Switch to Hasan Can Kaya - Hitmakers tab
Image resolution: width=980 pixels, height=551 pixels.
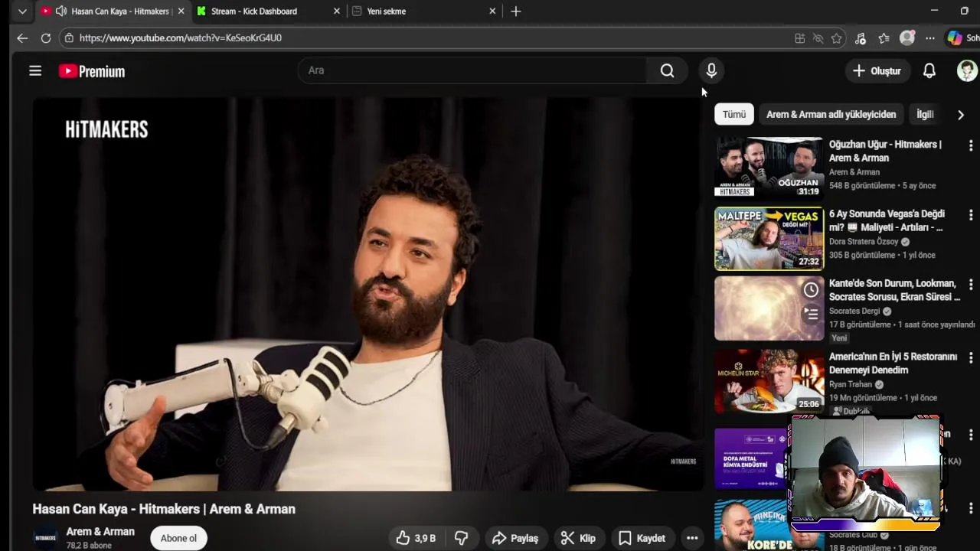(x=112, y=11)
